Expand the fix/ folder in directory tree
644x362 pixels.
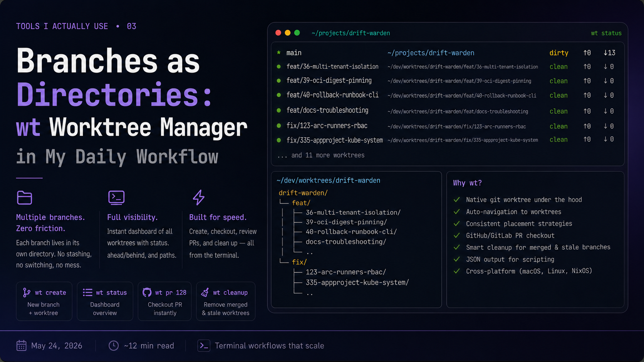point(299,262)
